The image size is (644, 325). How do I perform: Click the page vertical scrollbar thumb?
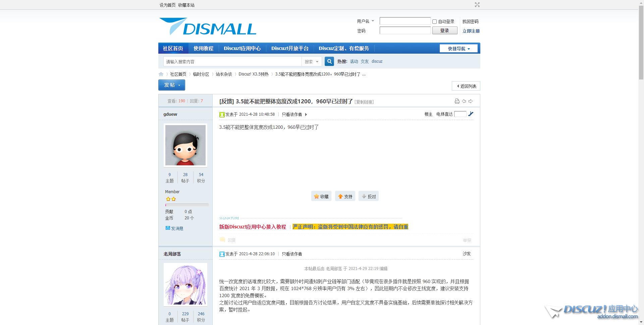click(641, 42)
